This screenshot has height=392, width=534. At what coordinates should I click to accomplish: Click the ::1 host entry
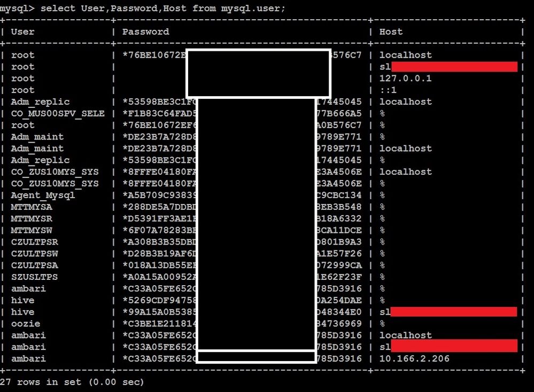pos(388,90)
